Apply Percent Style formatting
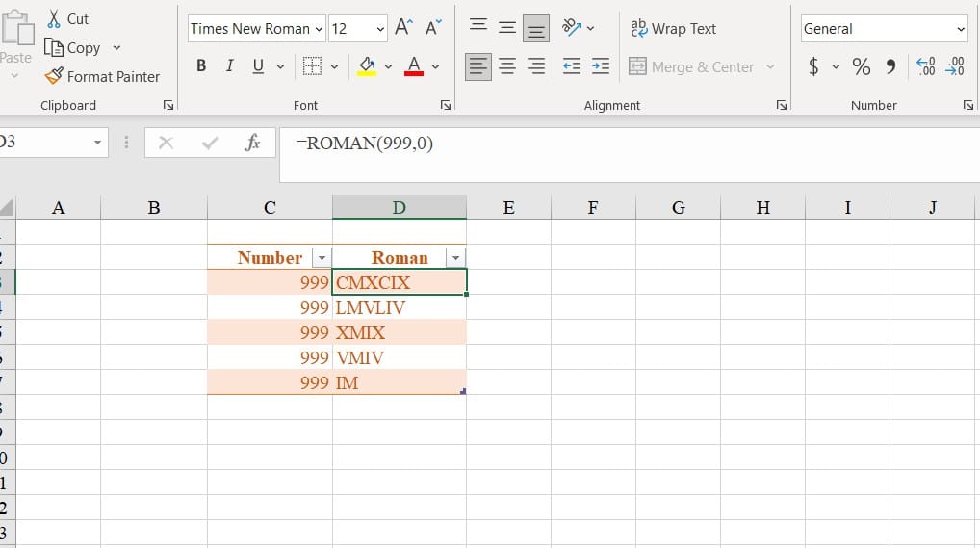980x548 pixels. point(861,66)
